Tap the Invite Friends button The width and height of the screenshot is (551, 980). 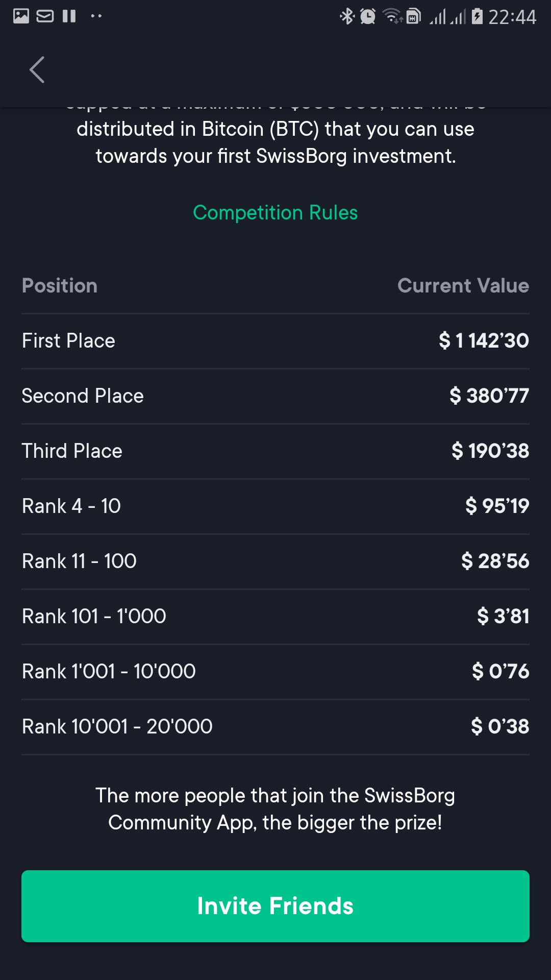click(x=275, y=906)
